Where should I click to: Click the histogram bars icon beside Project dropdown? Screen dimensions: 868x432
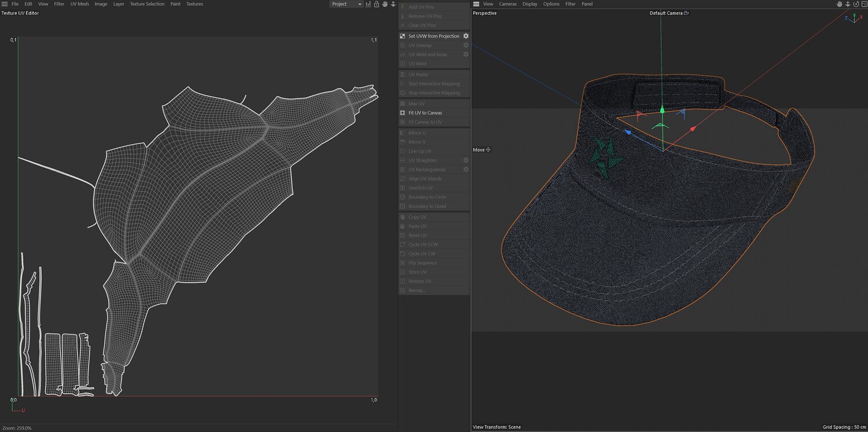(x=368, y=4)
